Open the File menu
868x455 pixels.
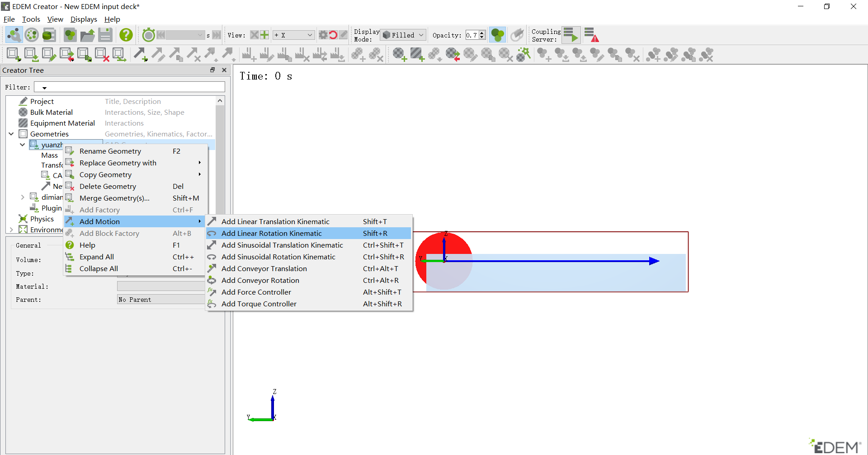click(9, 19)
